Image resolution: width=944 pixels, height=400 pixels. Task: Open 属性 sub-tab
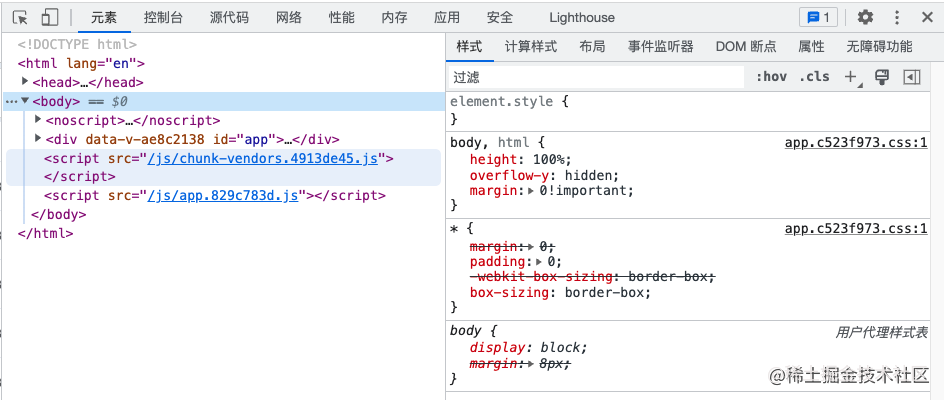coord(811,46)
